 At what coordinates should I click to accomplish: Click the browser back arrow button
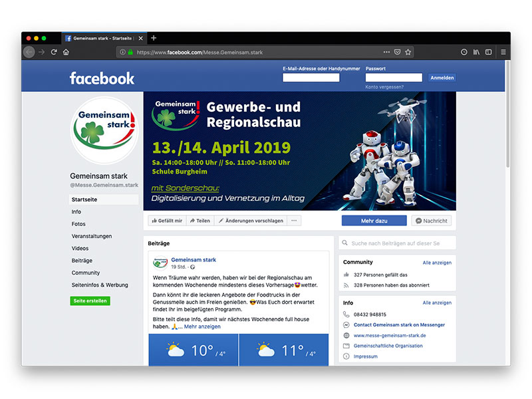pos(29,53)
